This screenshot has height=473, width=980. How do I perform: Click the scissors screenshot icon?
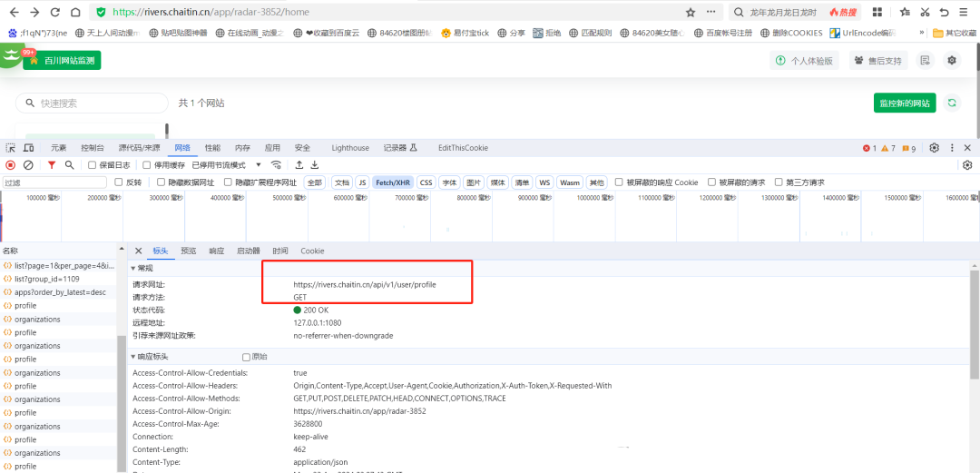point(925,12)
